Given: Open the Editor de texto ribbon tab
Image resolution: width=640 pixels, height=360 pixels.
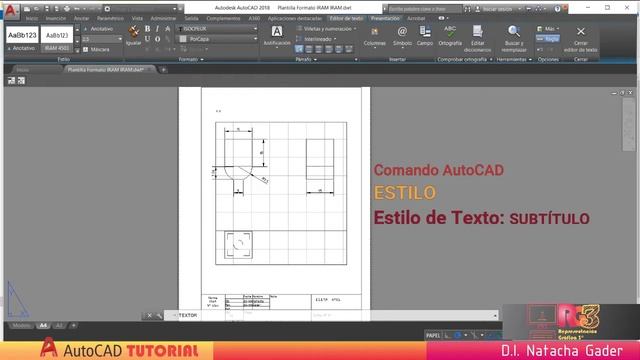Looking at the screenshot, I should pos(346,18).
